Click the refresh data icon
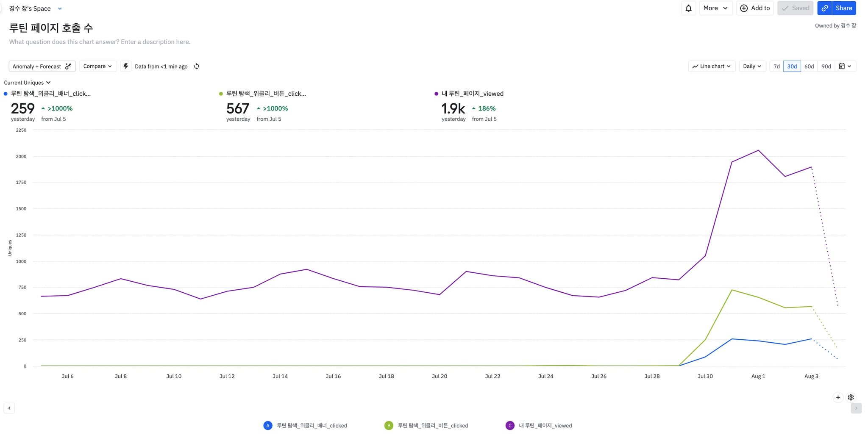This screenshot has width=868, height=438. tap(197, 67)
